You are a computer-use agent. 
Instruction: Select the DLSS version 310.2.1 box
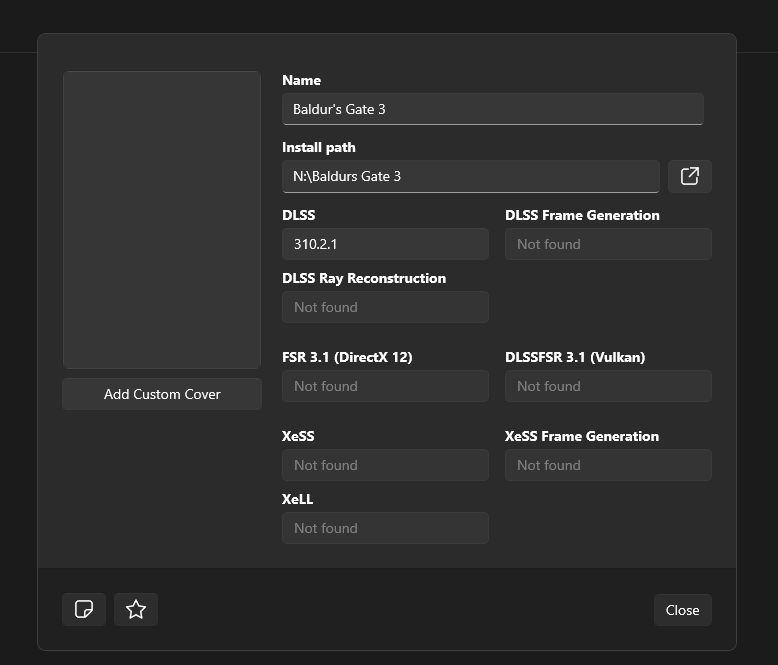385,244
